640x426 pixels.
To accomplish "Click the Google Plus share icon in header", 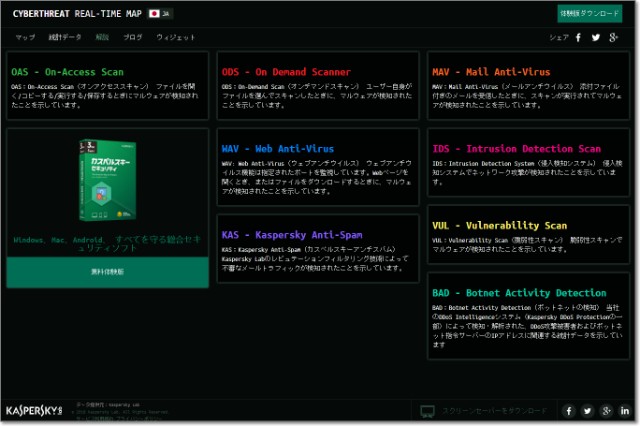I will point(614,37).
